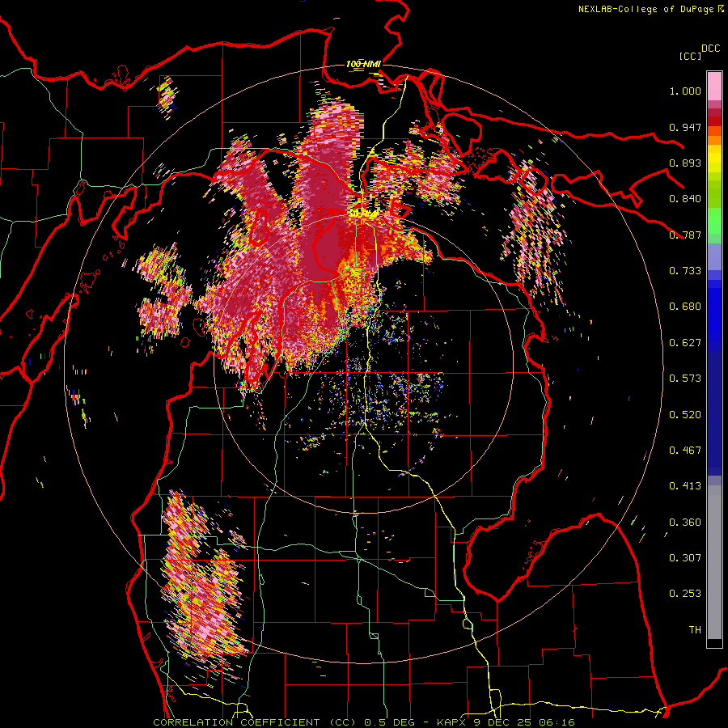The height and width of the screenshot is (728, 728).
Task: Click the DCC label above the color bar
Action: [710, 49]
